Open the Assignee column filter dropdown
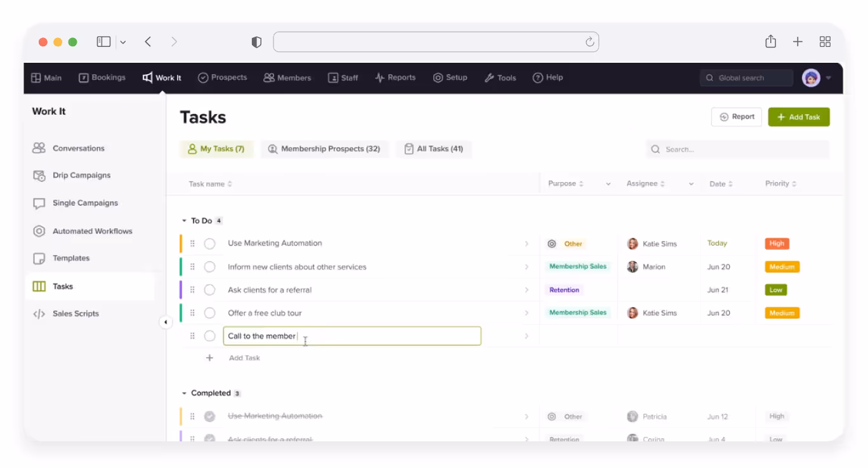 click(x=691, y=185)
